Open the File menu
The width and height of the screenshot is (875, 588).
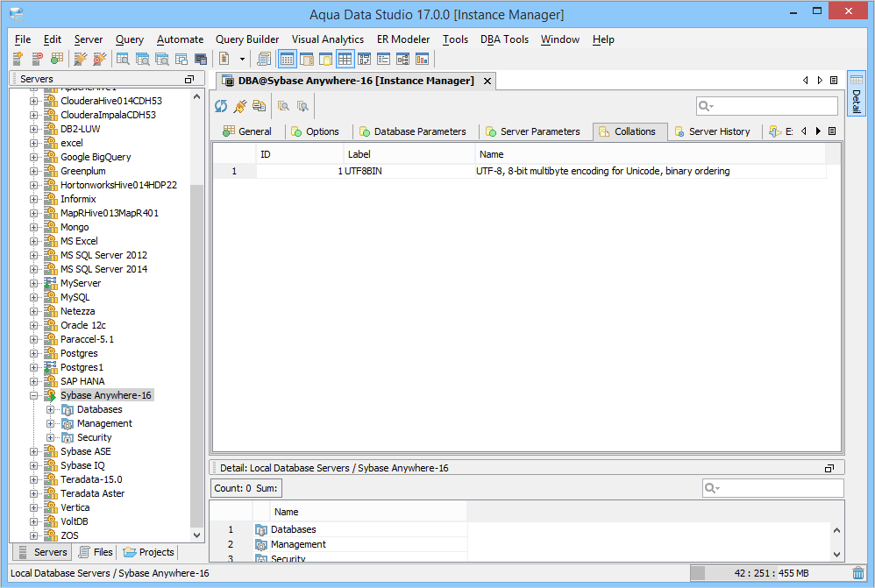tap(22, 39)
